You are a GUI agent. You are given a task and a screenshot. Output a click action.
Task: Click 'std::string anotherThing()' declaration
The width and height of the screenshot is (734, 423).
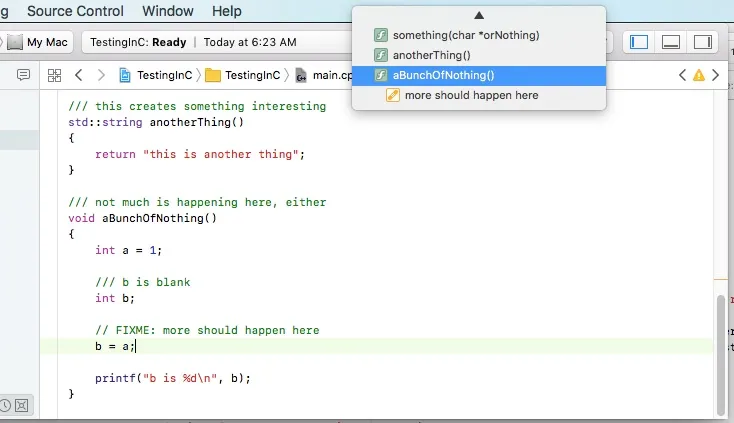tap(156, 123)
